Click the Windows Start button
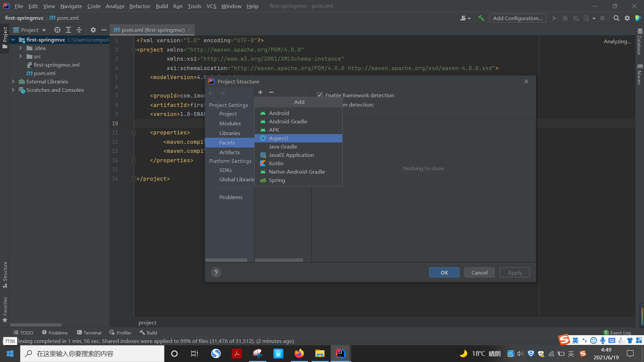This screenshot has height=362, width=644. (10, 354)
